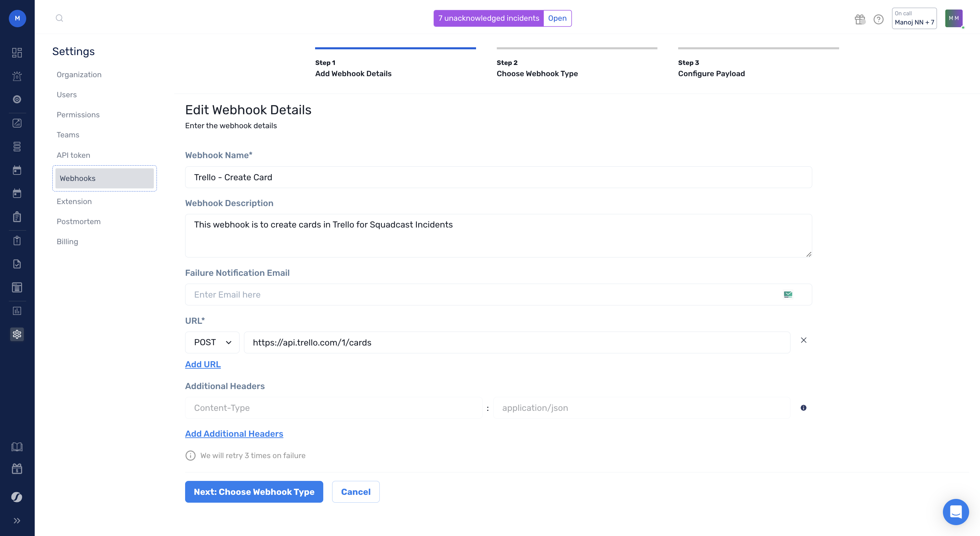Click Open on unacknowledged incidents banner
This screenshot has width=980, height=536.
pos(557,18)
